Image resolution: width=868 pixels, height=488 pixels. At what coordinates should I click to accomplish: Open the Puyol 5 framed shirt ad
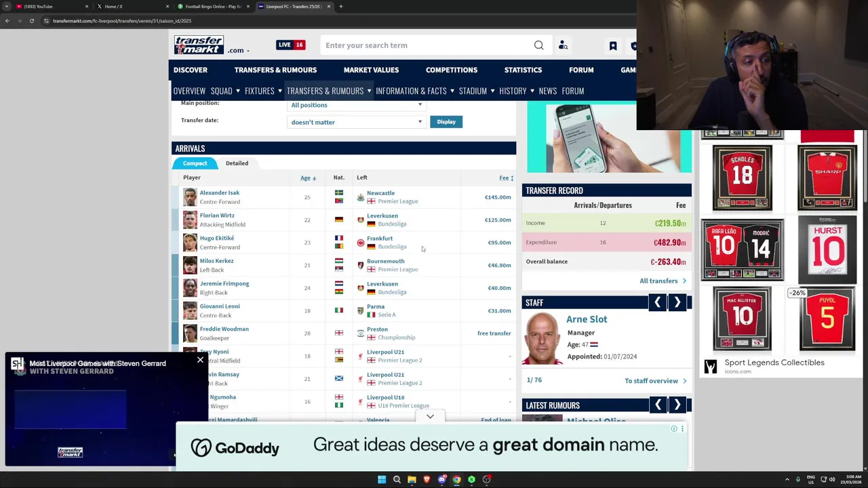point(827,319)
